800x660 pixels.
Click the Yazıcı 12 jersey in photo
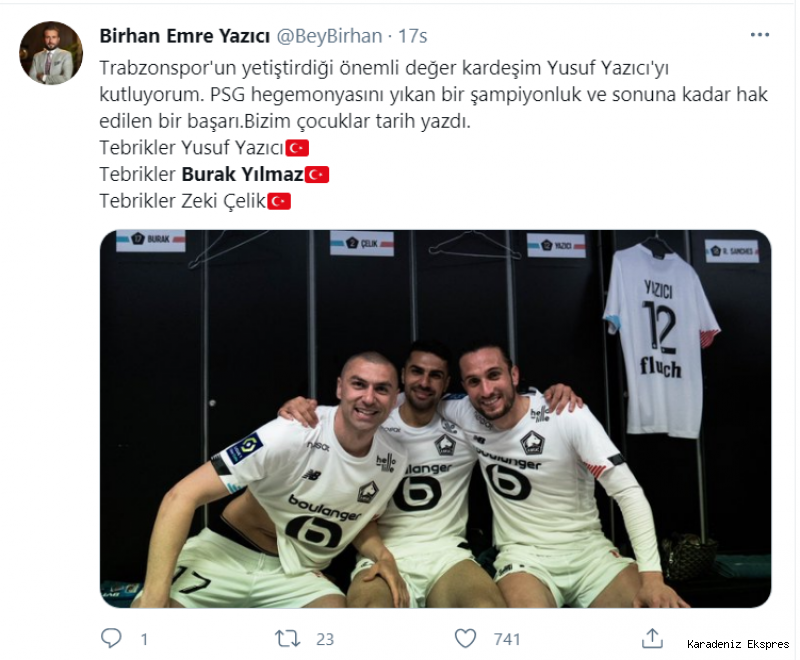[x=662, y=341]
